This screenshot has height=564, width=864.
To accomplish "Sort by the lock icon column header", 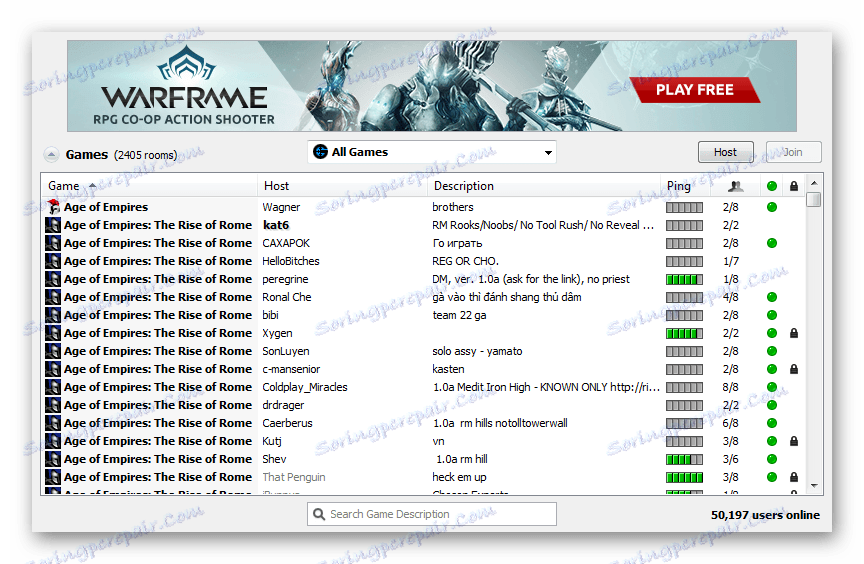I will (794, 186).
